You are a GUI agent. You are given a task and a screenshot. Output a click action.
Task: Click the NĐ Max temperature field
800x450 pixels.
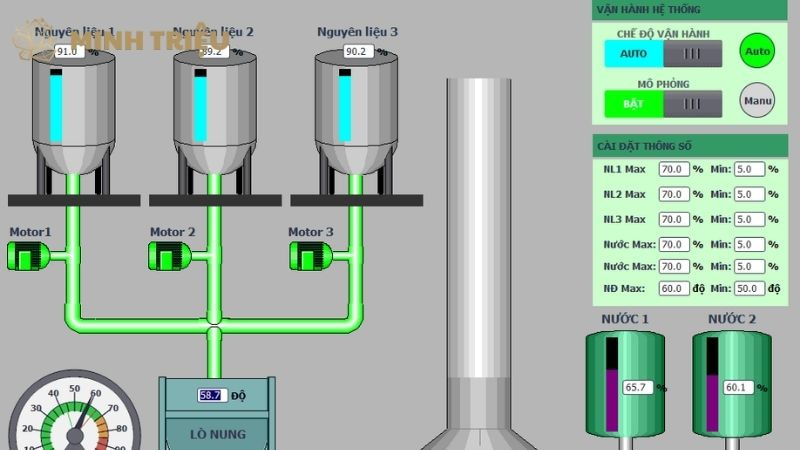(x=672, y=288)
